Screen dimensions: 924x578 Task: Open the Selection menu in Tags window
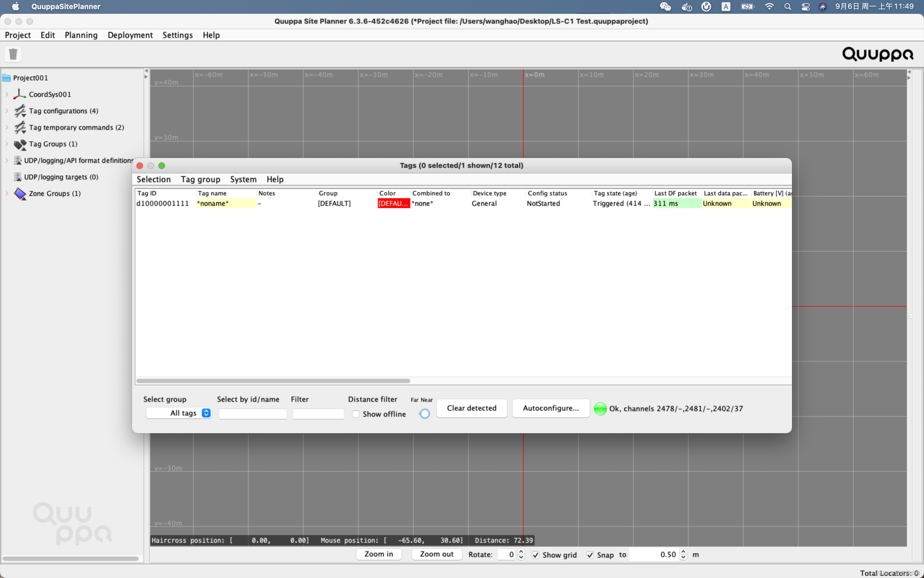pos(153,179)
